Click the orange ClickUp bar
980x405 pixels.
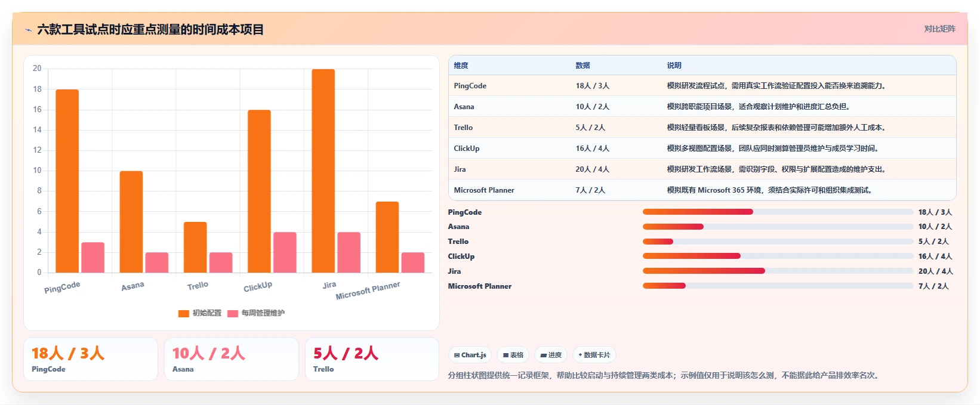(259, 191)
